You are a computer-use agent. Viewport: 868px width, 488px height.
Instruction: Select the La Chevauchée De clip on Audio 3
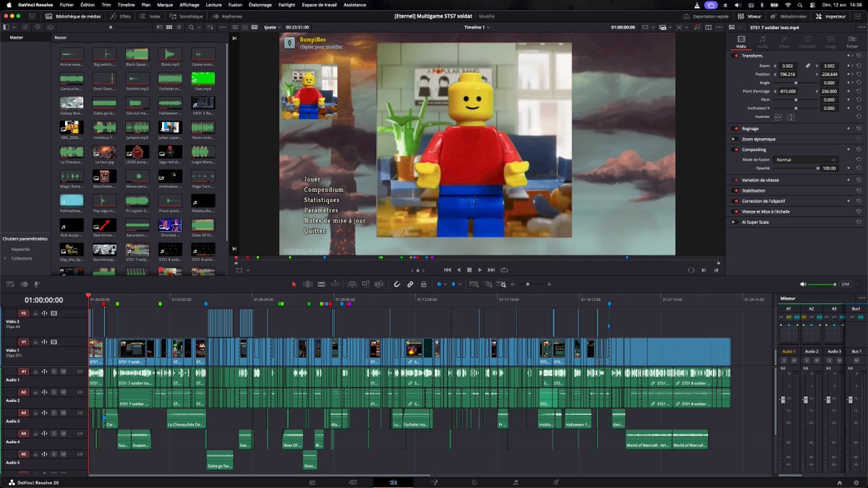click(187, 419)
